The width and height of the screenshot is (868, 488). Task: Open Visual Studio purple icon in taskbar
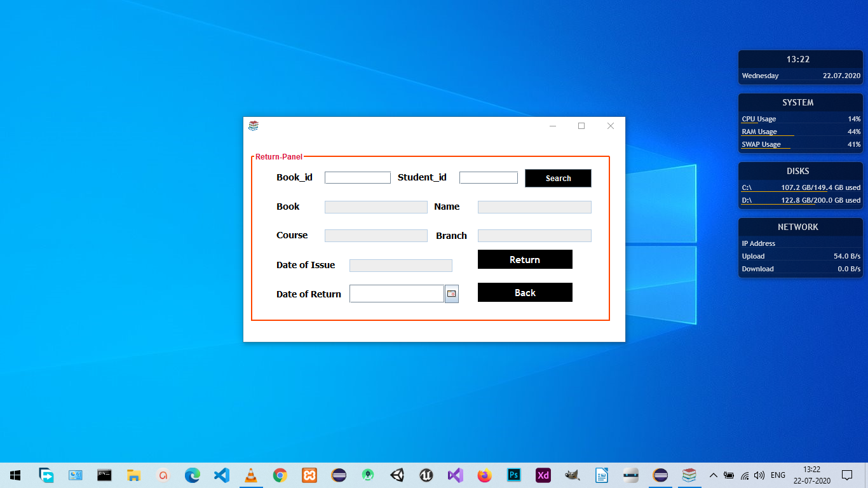456,475
